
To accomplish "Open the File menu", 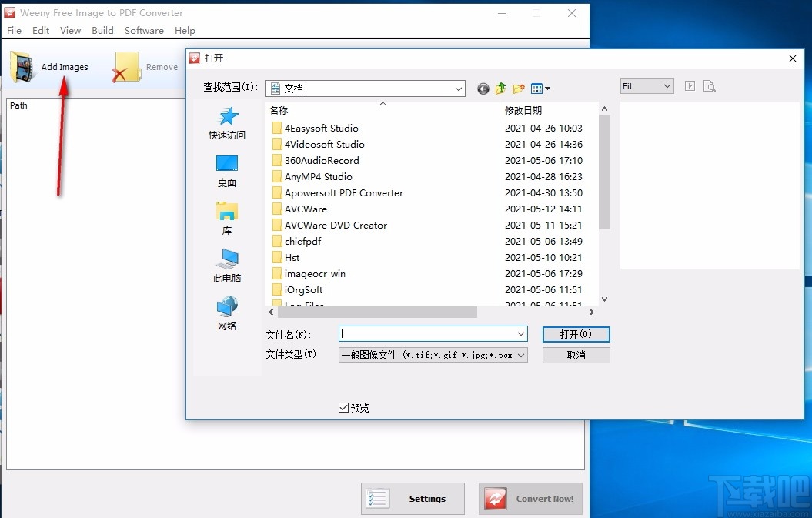I will coord(14,30).
